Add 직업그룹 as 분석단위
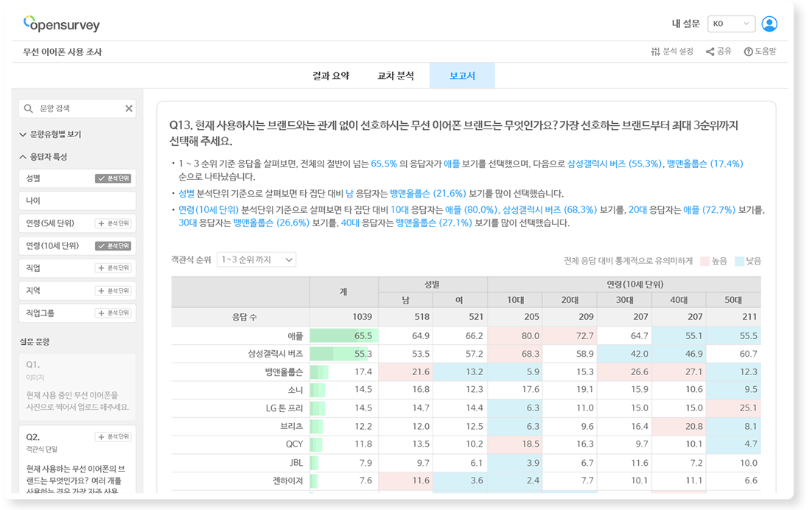This screenshot has width=812, height=510. [x=113, y=312]
